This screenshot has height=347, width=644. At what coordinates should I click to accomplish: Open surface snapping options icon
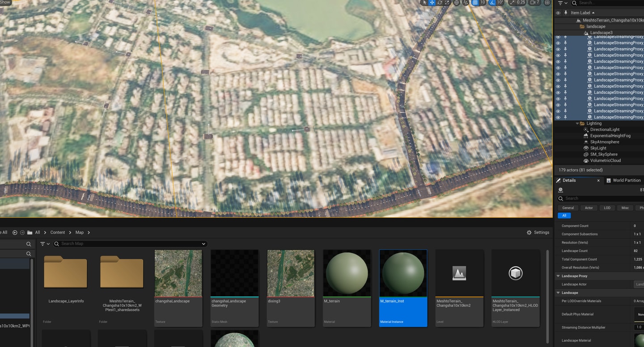click(x=466, y=2)
